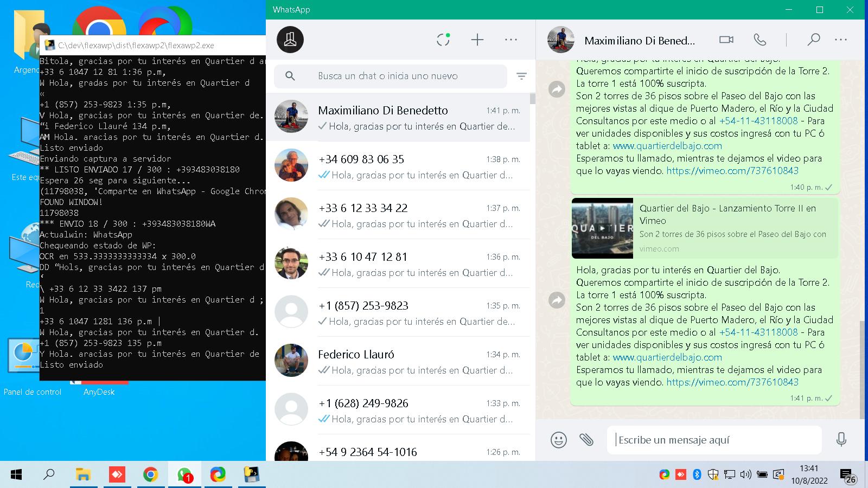
Task: Click the flexawp2.exe console title bar
Action: click(x=153, y=46)
